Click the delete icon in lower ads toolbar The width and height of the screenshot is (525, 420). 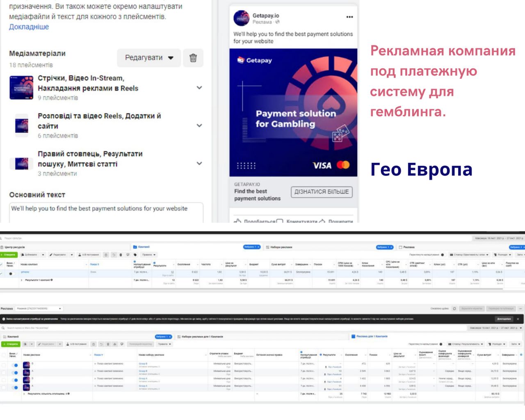pyautogui.click(x=108, y=344)
